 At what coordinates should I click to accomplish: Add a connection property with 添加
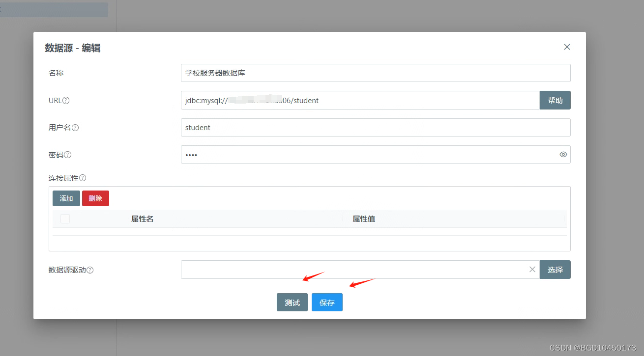(66, 198)
